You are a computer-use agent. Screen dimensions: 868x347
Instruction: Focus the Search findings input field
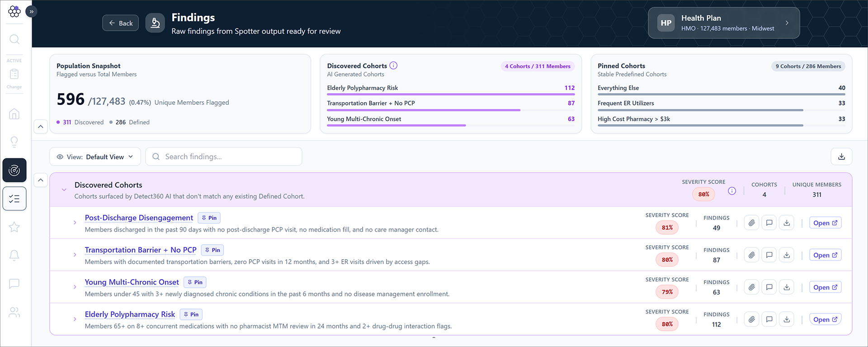[224, 157]
